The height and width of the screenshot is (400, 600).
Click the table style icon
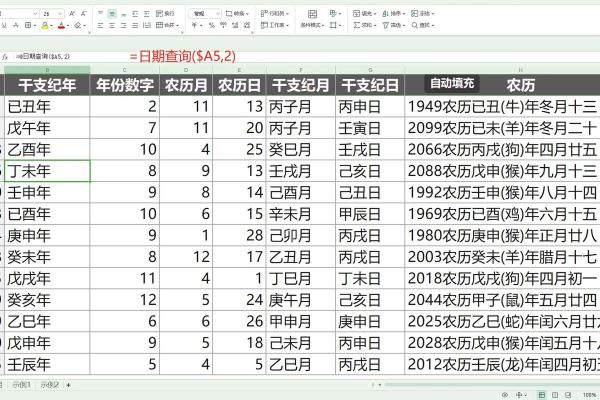tap(335, 14)
